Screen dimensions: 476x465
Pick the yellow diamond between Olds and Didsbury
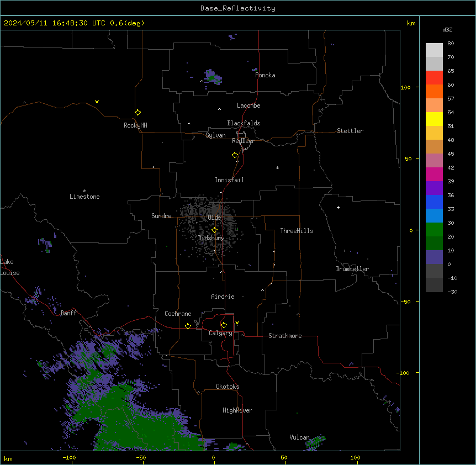coord(215,230)
